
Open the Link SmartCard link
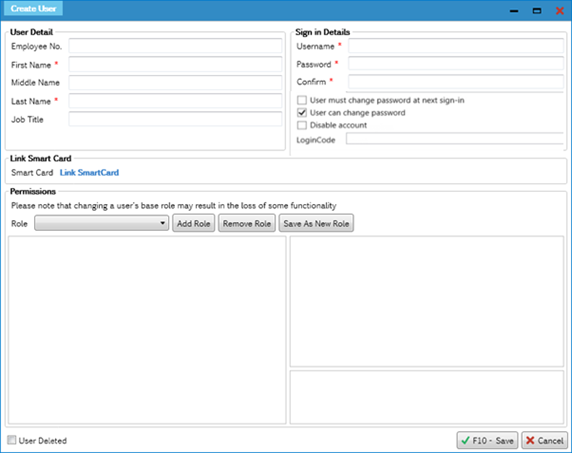tap(89, 173)
